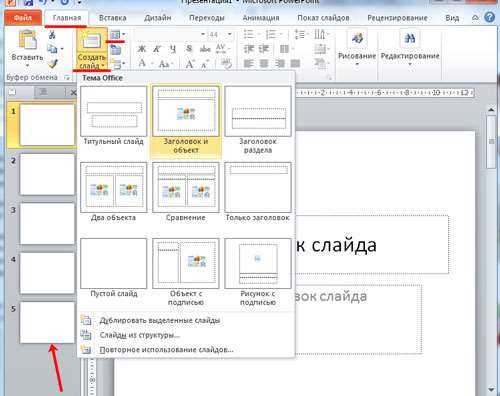Toggle bold with the Ж button
The image size is (500, 396).
(142, 49)
